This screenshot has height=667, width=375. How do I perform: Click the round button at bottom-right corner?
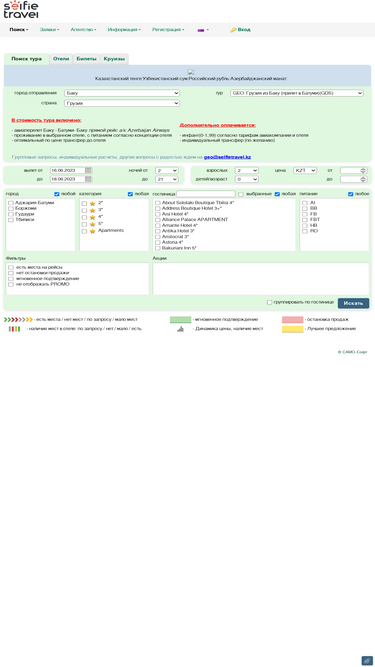pos(367,660)
